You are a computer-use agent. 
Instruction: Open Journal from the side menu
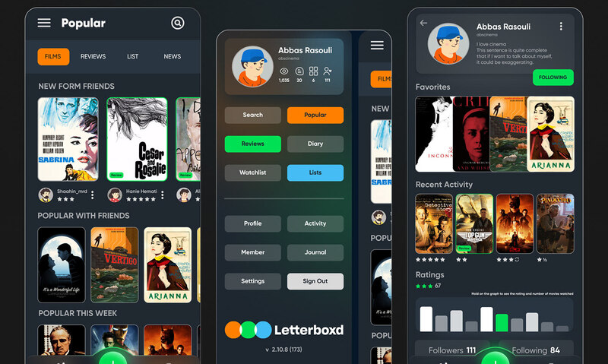[x=315, y=252]
